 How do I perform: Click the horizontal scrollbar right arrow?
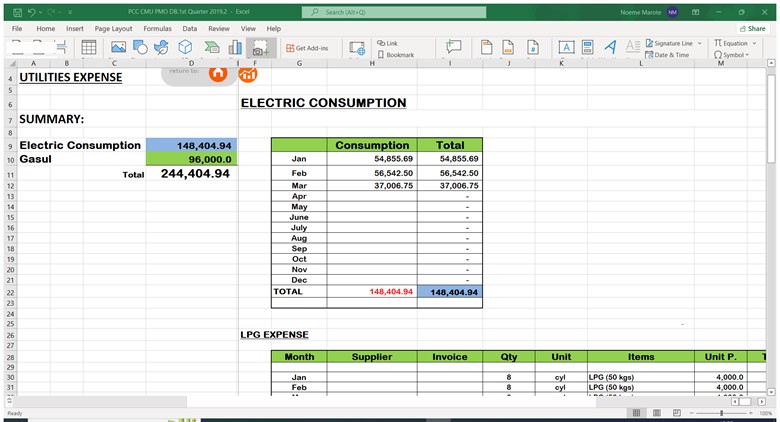(762, 401)
